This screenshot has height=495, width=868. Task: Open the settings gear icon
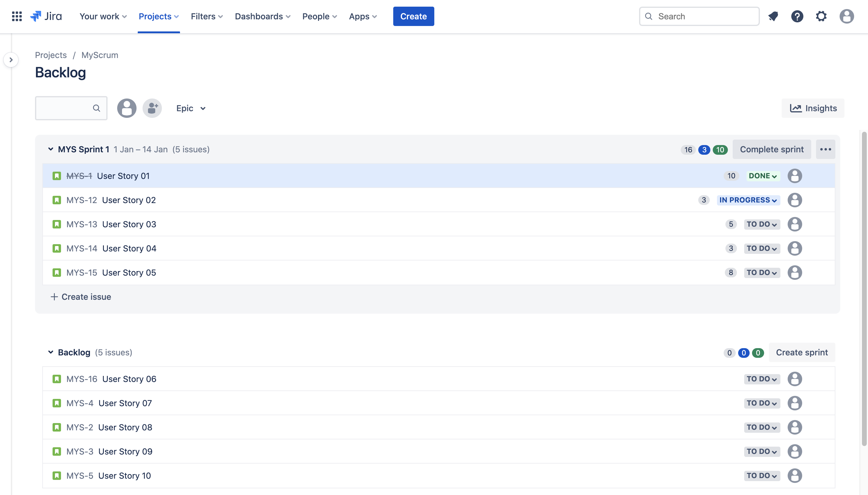pos(821,16)
